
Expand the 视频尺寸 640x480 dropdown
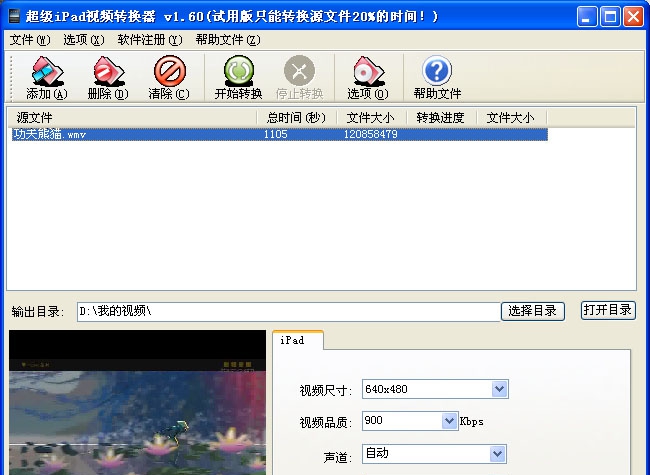coord(500,389)
